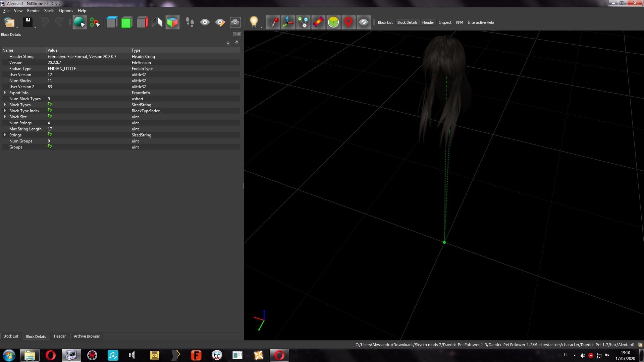This screenshot has width=644, height=362.
Task: Click the Inspect toolbar button
Action: [445, 22]
